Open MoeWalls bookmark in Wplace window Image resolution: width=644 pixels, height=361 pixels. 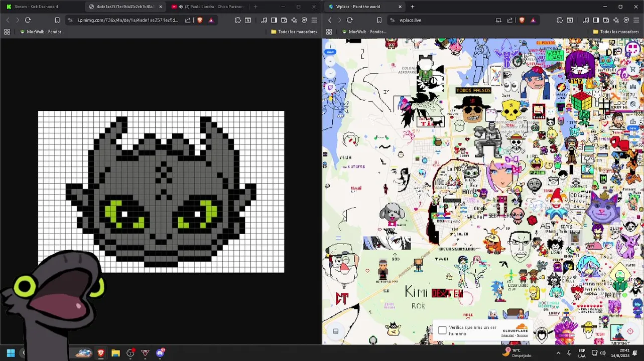tap(363, 32)
